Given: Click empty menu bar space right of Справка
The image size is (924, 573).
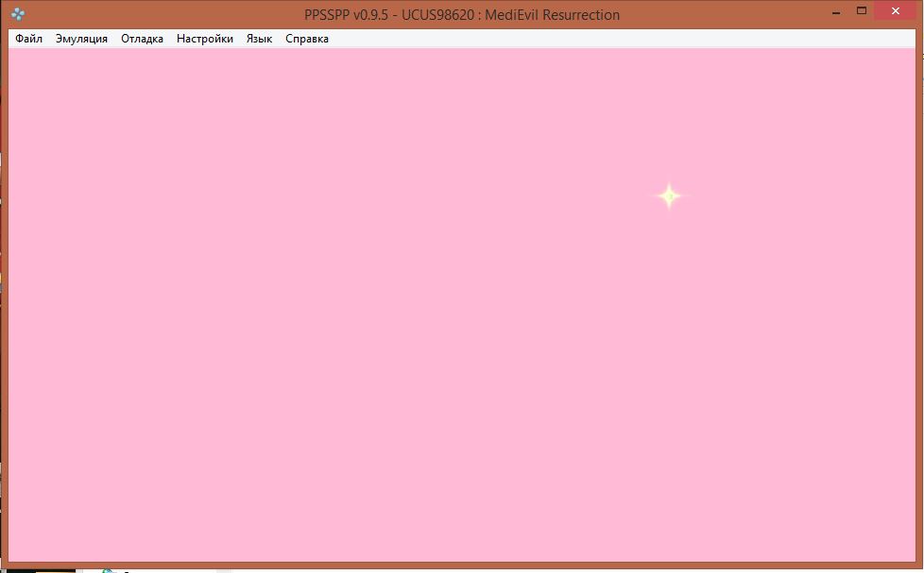Looking at the screenshot, I should click(x=614, y=39).
